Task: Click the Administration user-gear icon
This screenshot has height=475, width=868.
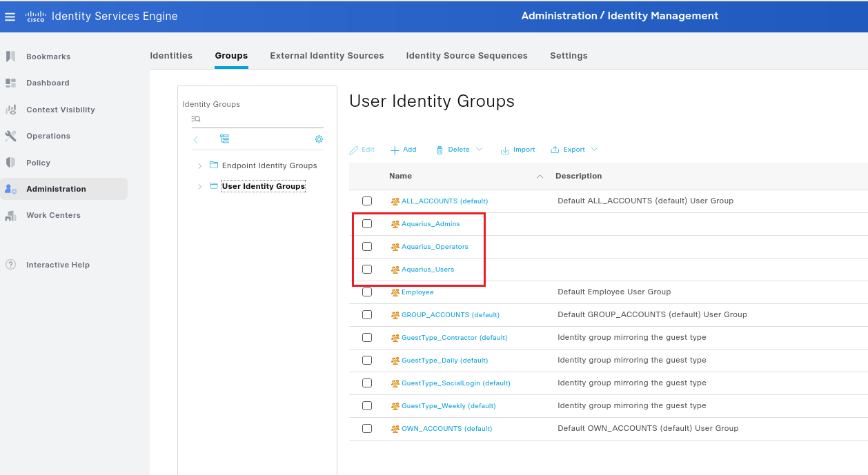Action: click(10, 189)
